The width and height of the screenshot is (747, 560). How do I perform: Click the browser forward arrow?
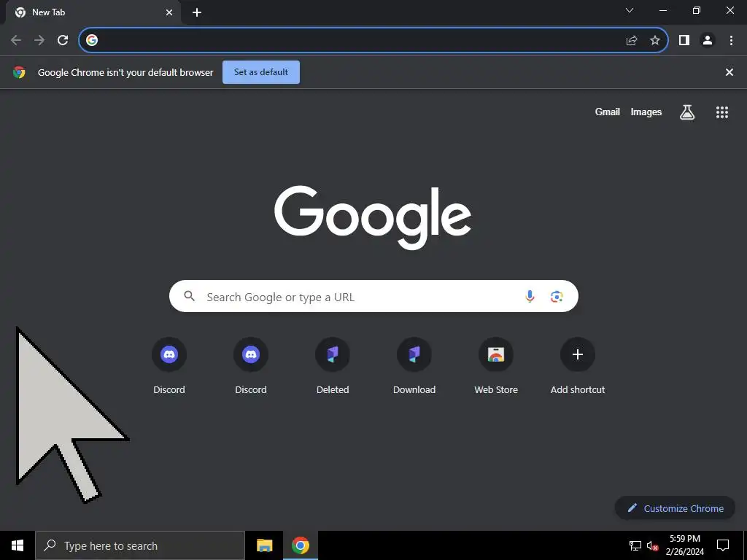click(x=39, y=40)
